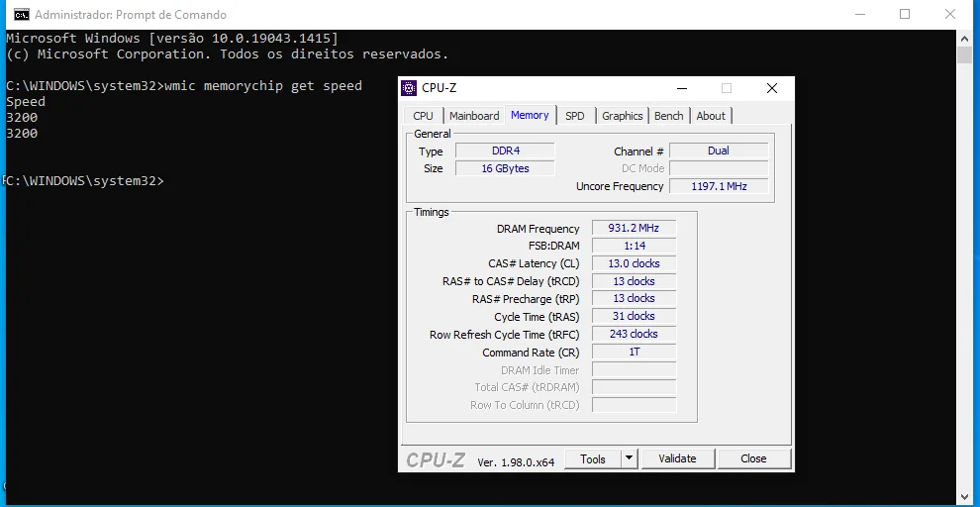980x507 pixels.
Task: Click the empty Row To Column field
Action: (x=634, y=405)
